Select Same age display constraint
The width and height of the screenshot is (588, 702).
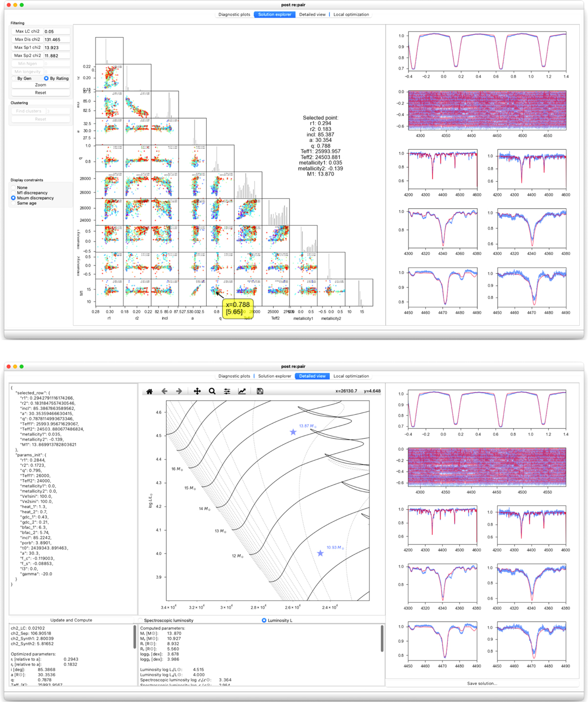14,203
